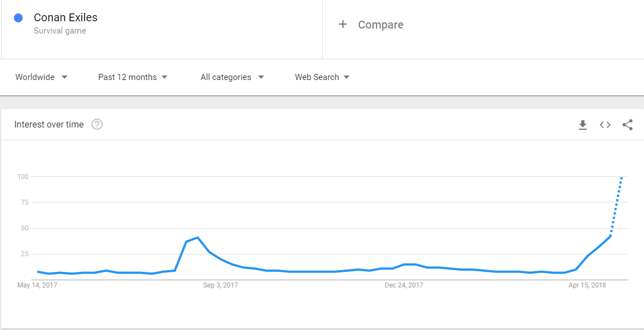Click the Interest over time heading
644x330 pixels.
pyautogui.click(x=49, y=124)
